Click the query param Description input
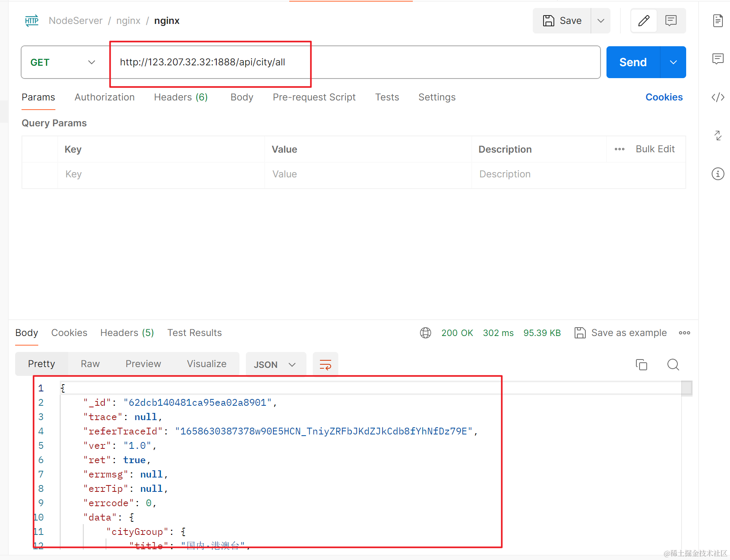This screenshot has width=730, height=560. 579,174
